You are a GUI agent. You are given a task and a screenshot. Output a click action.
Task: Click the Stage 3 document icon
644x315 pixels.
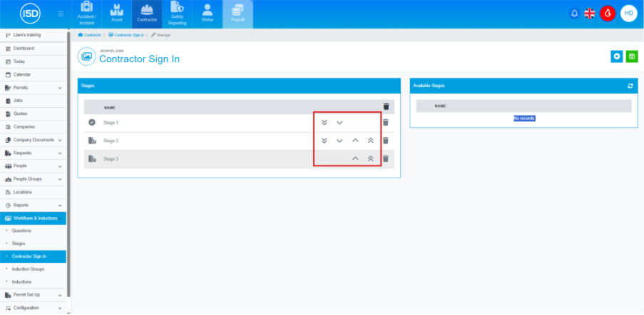coord(92,159)
